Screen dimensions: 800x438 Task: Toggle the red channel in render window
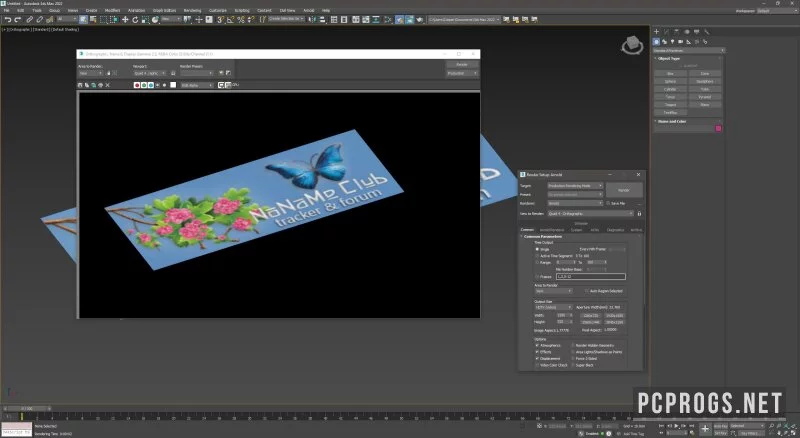137,85
